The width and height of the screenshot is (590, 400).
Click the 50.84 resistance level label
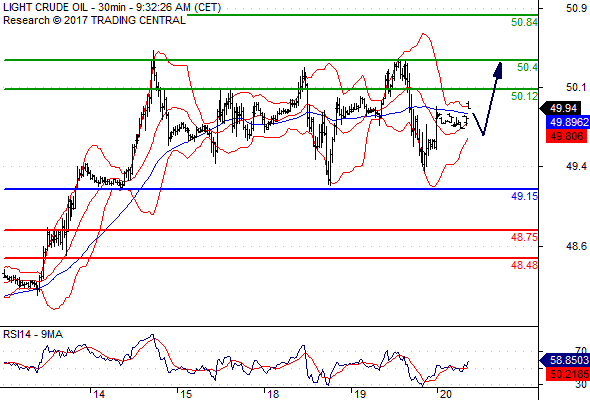point(524,22)
